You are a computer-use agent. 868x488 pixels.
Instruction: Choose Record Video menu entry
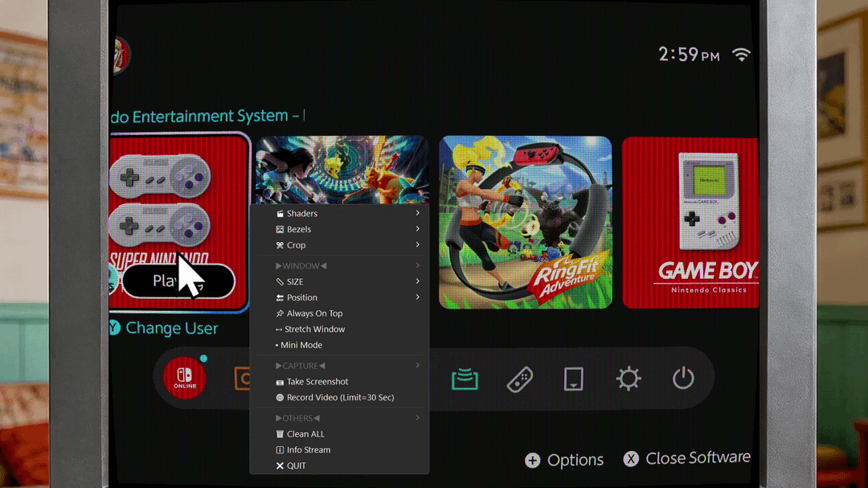coord(339,398)
